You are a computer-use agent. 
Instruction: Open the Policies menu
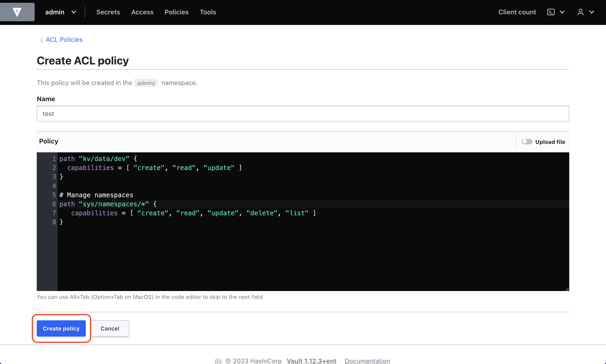pos(177,12)
